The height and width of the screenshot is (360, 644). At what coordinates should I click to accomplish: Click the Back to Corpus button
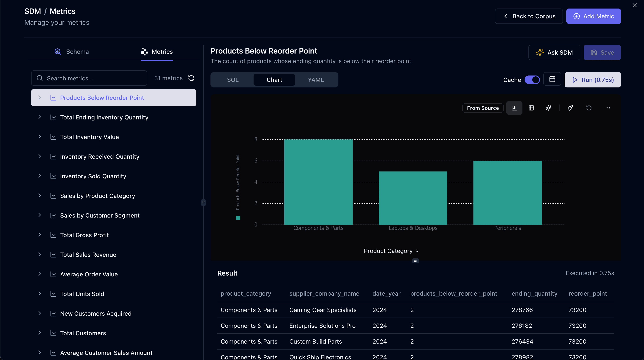pos(528,16)
